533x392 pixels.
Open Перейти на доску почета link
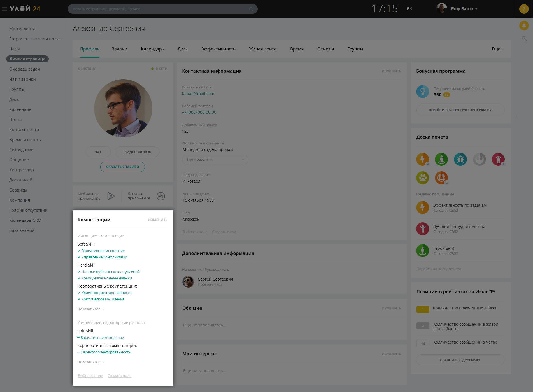(439, 269)
